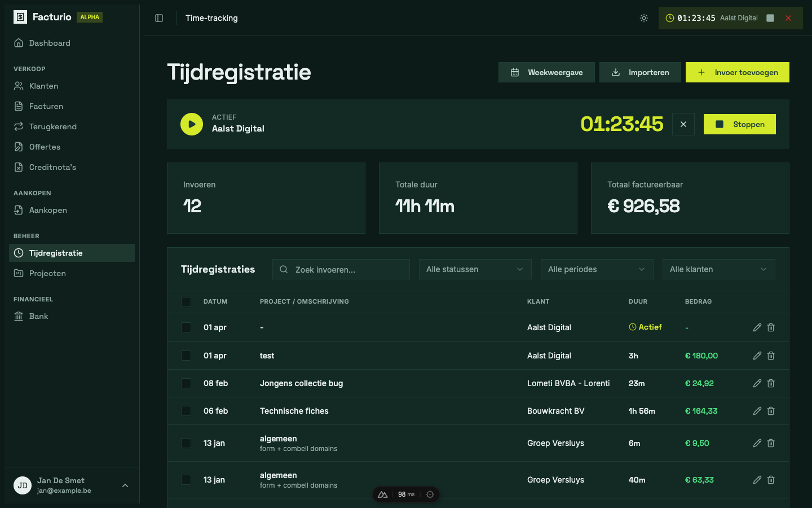Click Invoer toevoegen

tap(738, 72)
